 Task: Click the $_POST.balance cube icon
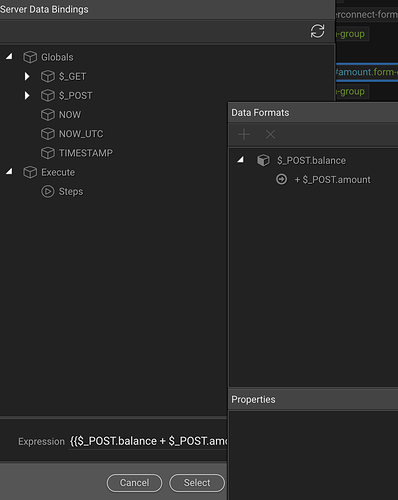click(x=263, y=160)
